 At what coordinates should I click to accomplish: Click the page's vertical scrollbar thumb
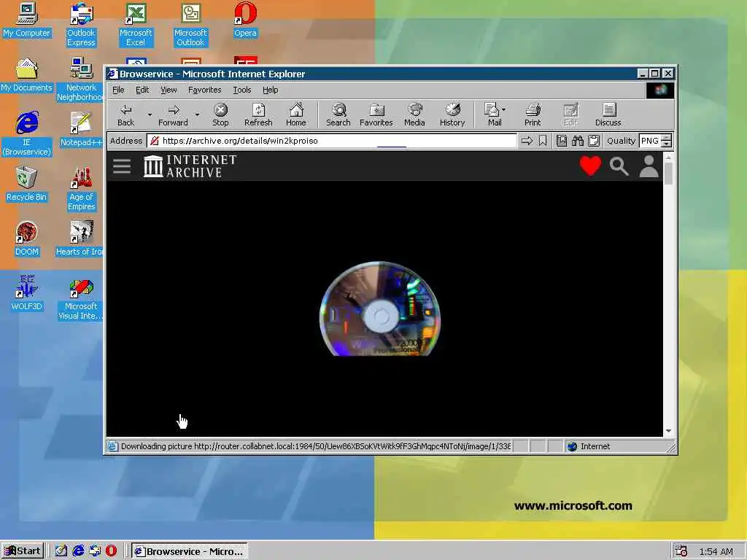tap(668, 174)
